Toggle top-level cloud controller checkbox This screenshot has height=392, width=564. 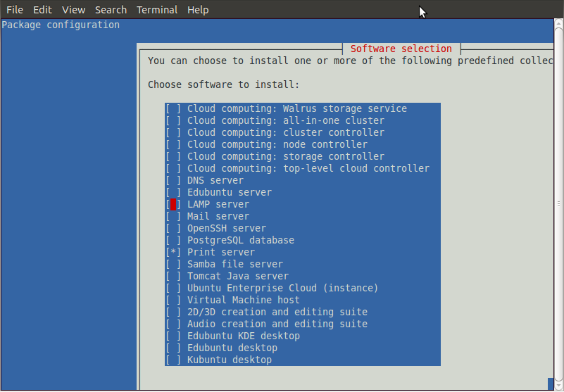(x=173, y=168)
